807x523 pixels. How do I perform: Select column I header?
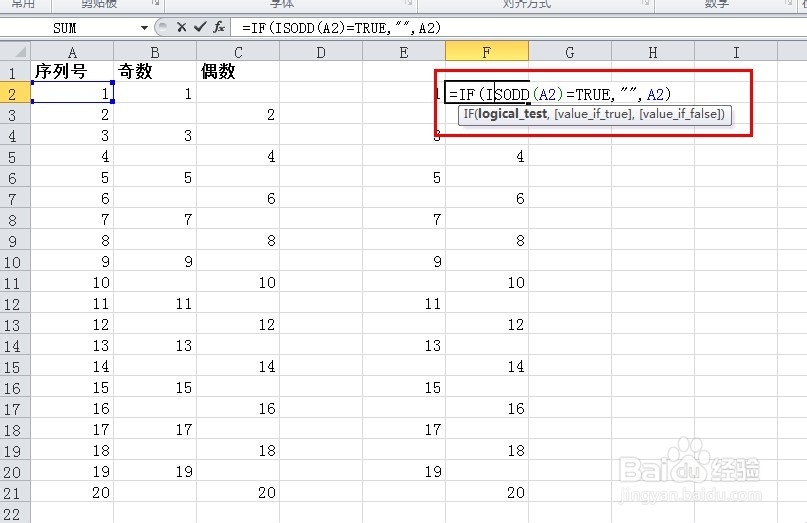point(736,52)
